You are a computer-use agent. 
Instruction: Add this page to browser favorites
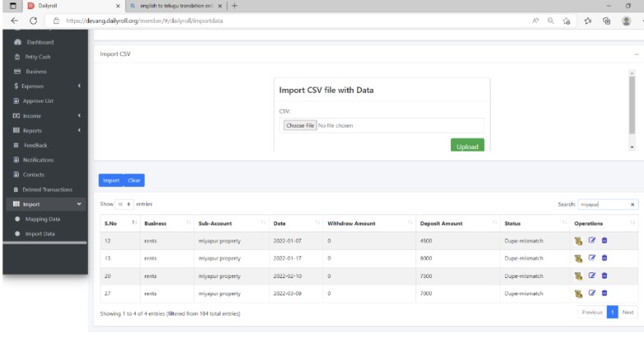click(x=567, y=21)
